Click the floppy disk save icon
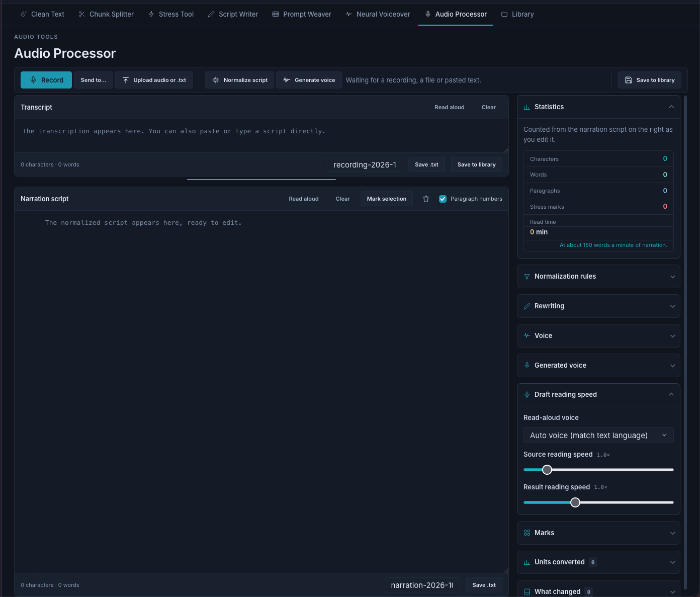The width and height of the screenshot is (700, 597). 629,80
